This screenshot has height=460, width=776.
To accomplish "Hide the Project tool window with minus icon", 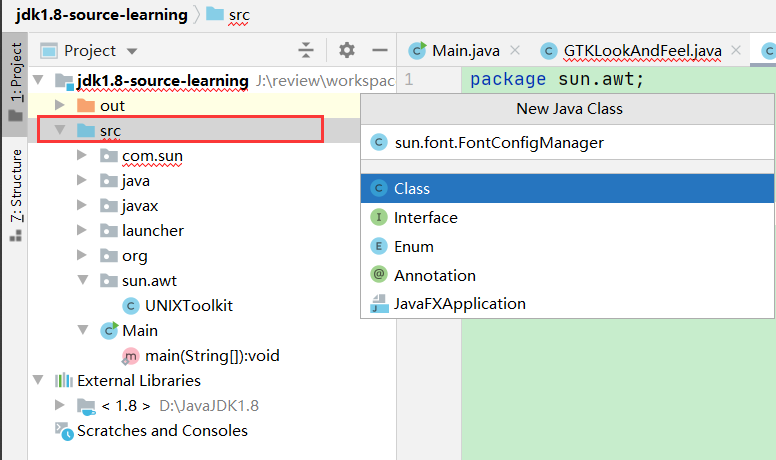I will (x=379, y=50).
